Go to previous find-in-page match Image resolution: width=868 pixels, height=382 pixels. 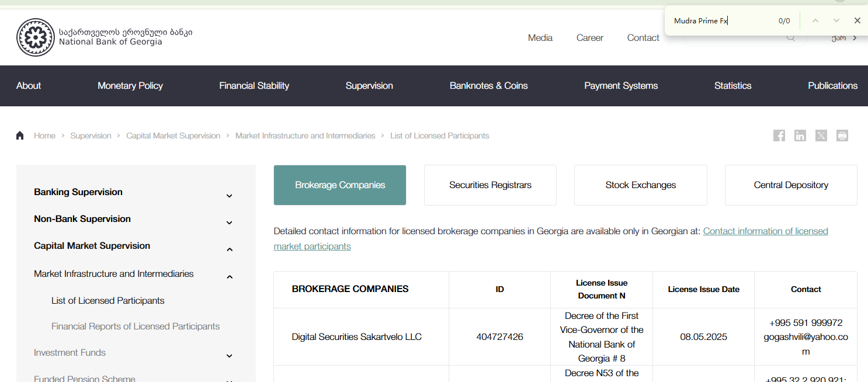point(815,20)
